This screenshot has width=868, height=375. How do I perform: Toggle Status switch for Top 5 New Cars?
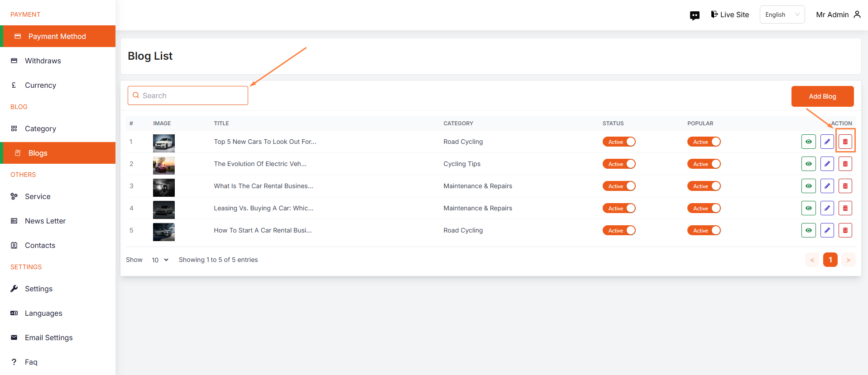(x=619, y=142)
